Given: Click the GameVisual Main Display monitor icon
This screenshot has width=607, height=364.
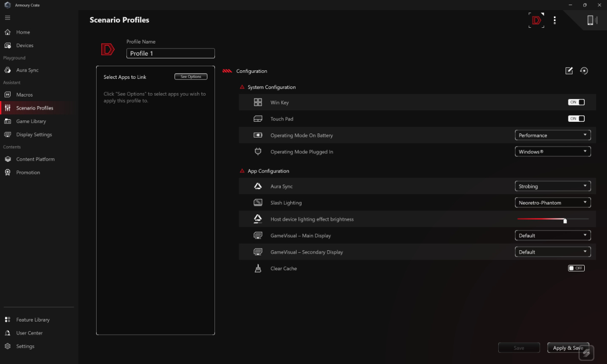Looking at the screenshot, I should click(x=258, y=236).
